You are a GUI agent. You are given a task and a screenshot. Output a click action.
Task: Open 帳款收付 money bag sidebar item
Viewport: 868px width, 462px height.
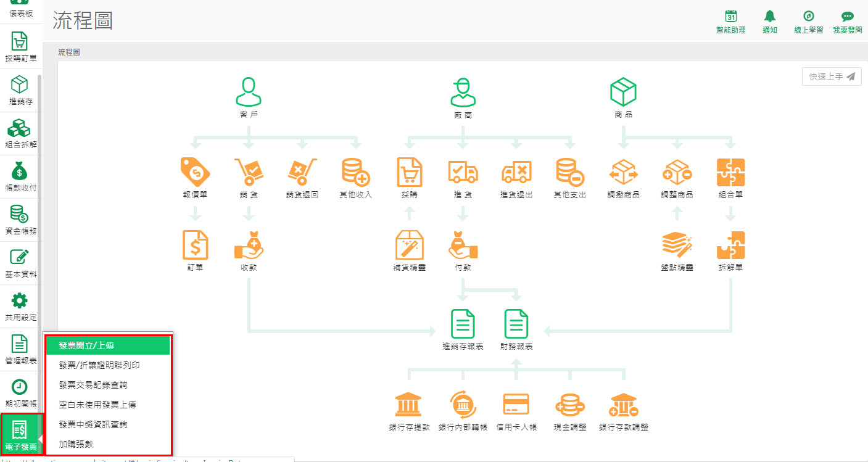click(x=20, y=176)
